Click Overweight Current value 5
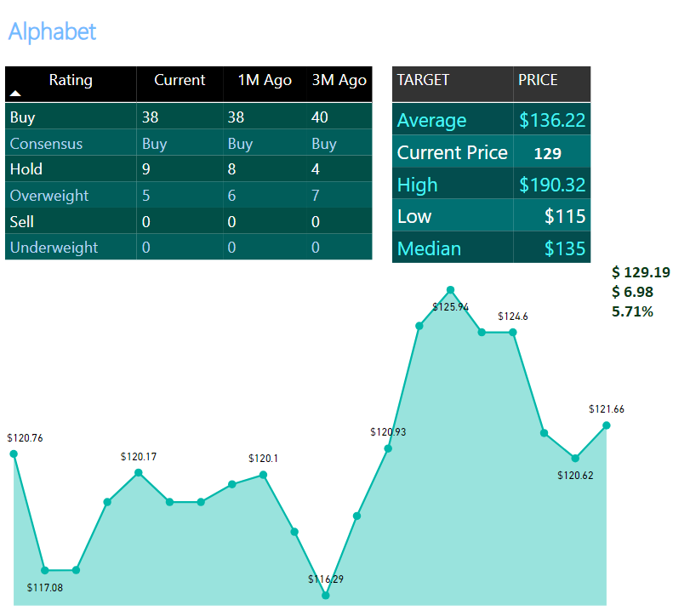The width and height of the screenshot is (673, 616). coord(146,196)
